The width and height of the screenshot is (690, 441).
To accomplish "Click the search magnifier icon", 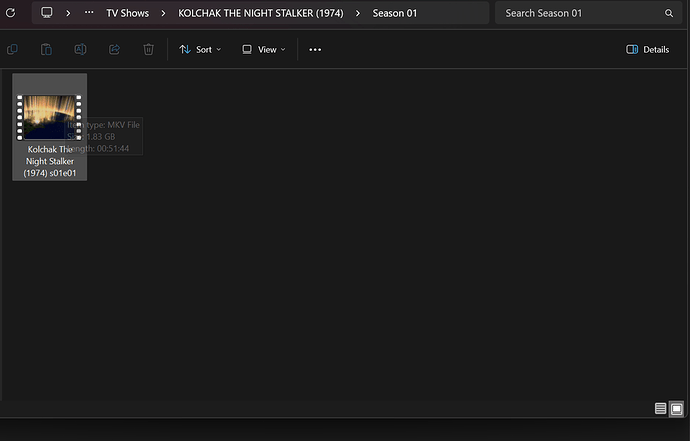I will click(x=669, y=13).
